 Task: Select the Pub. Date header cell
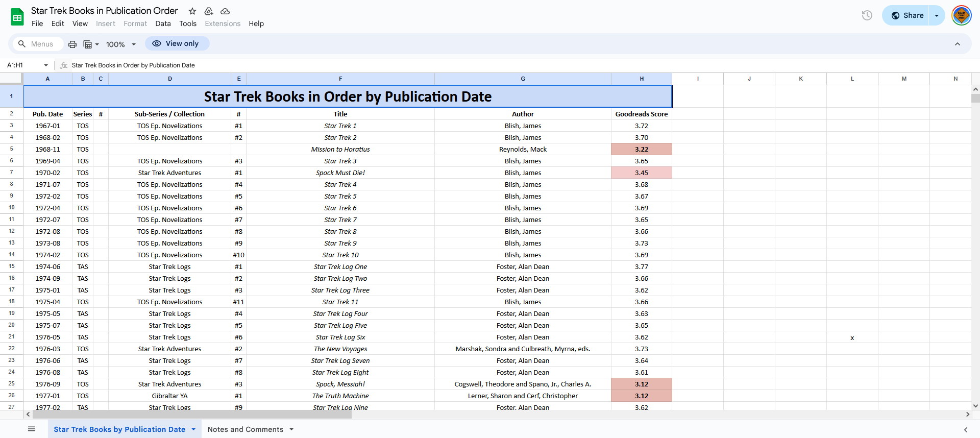tap(47, 114)
